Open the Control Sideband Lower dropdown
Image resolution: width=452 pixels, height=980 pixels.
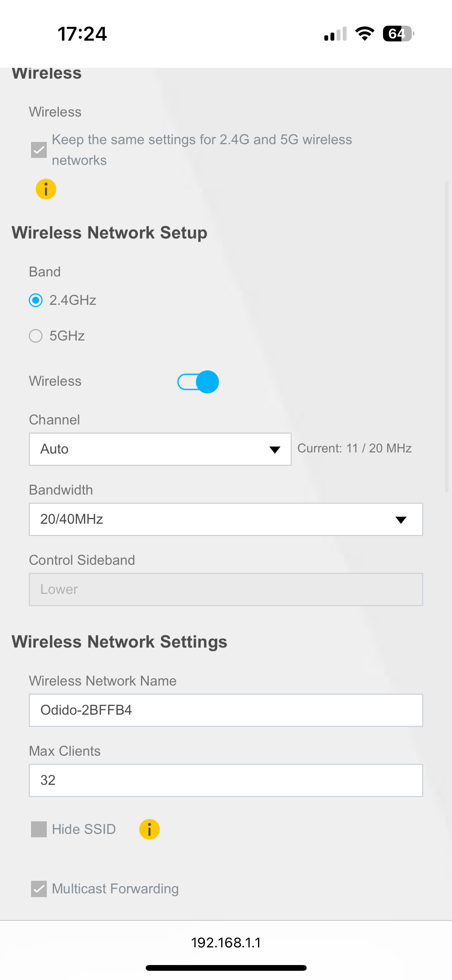226,590
